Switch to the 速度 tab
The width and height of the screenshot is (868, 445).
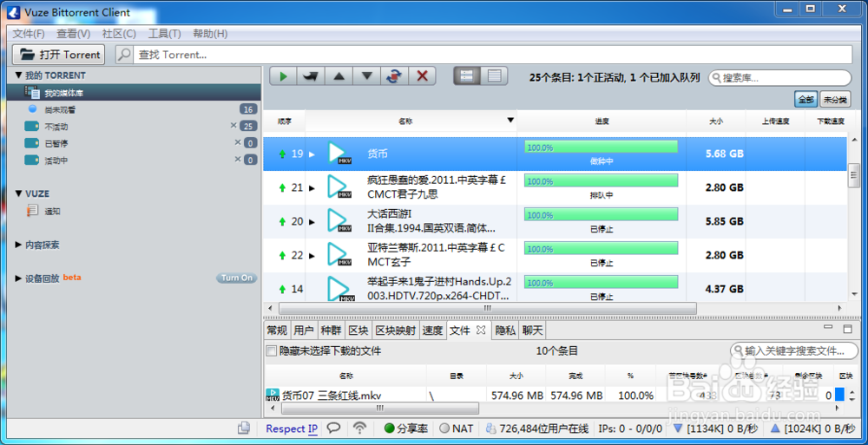pyautogui.click(x=432, y=330)
